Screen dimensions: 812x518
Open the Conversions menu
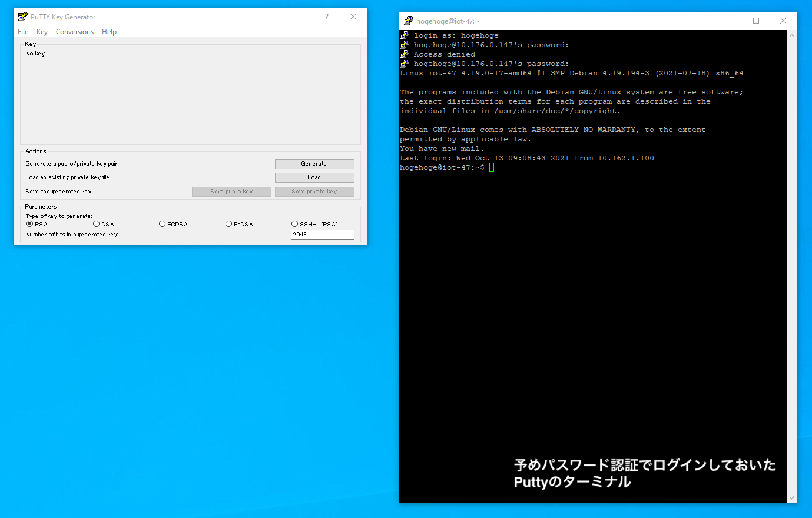tap(75, 32)
